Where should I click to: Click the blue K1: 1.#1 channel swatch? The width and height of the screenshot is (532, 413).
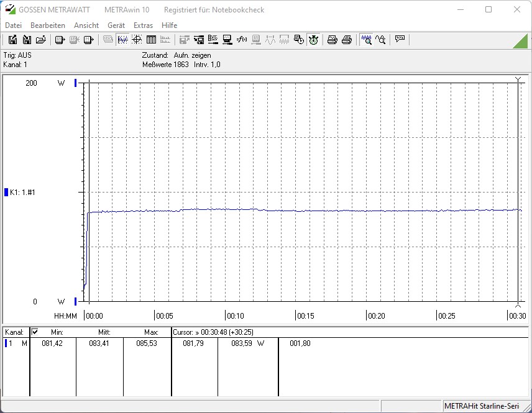pos(6,192)
